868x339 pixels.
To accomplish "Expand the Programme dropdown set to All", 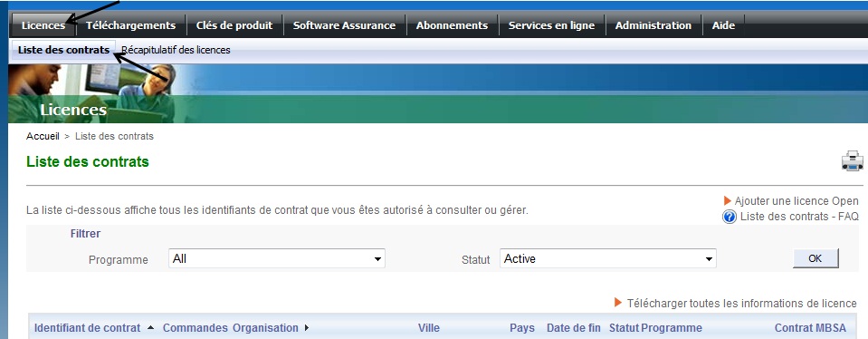I will pos(277,258).
